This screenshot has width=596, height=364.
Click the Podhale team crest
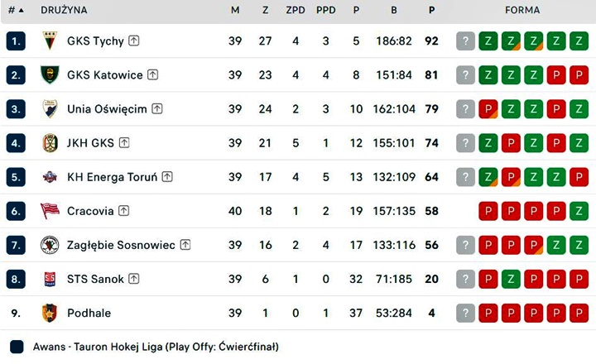(x=50, y=313)
